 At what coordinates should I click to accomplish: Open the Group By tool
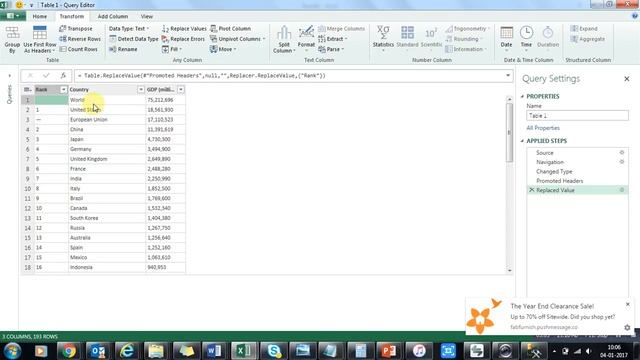pyautogui.click(x=12, y=40)
